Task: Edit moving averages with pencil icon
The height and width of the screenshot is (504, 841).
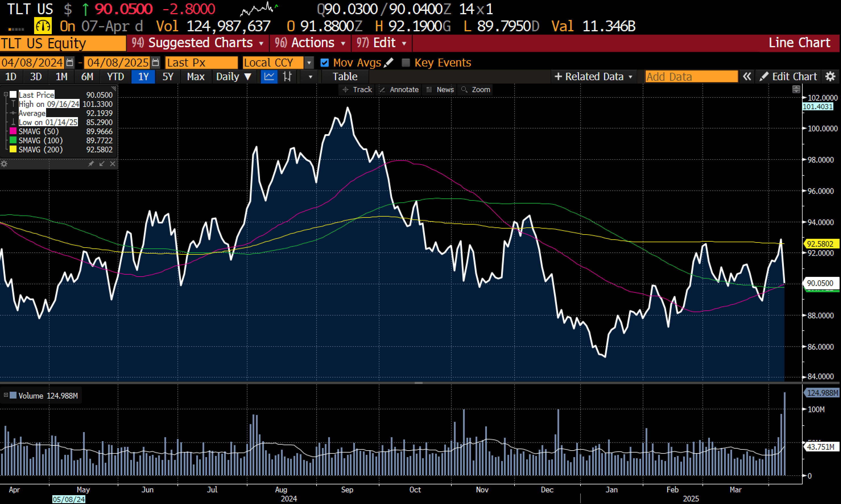Action: (x=389, y=63)
